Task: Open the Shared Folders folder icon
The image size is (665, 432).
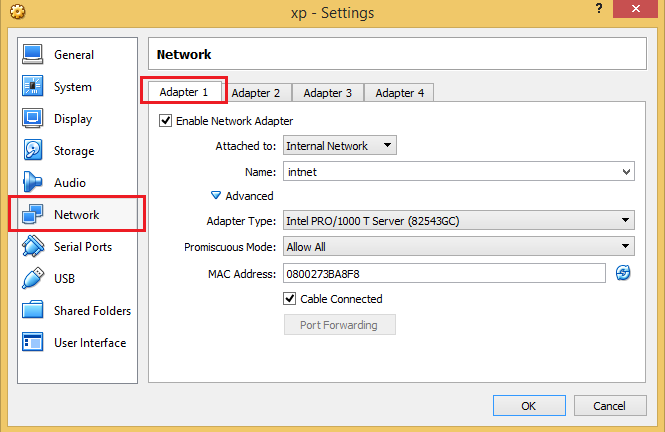Action: tap(33, 310)
